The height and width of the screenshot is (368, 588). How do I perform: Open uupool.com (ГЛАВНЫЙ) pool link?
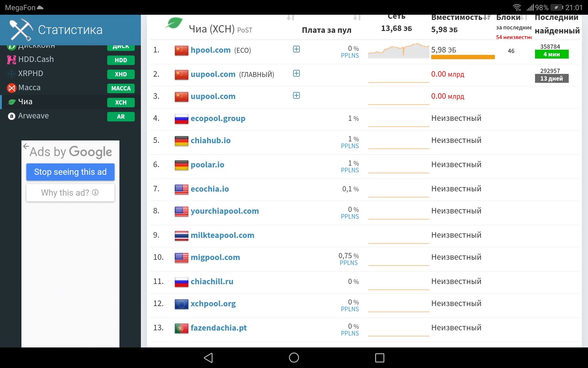(213, 74)
